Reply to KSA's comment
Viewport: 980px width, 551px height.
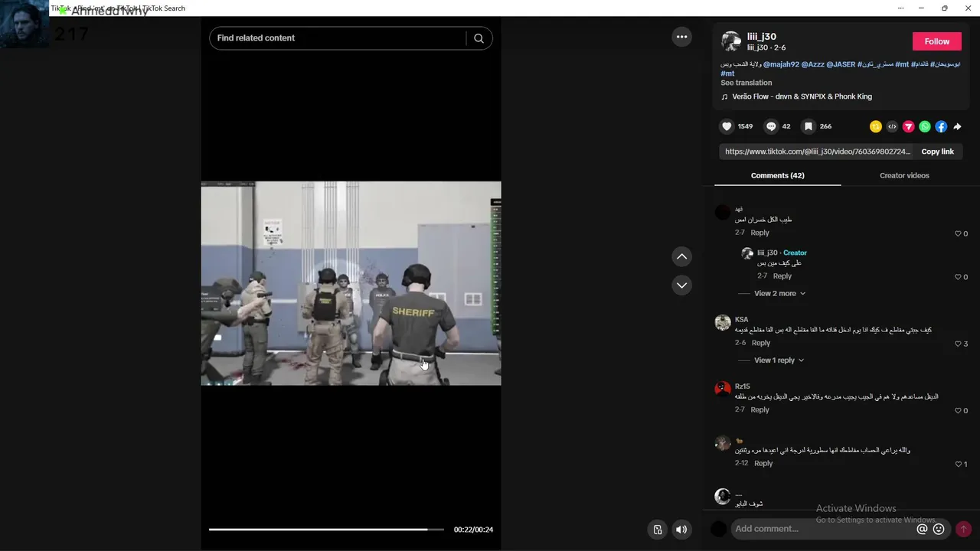click(761, 343)
